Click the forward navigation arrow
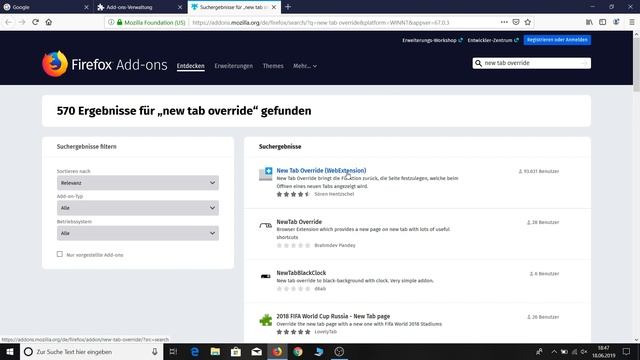Viewport: 640px width, 360px height. pyautogui.click(x=22, y=22)
